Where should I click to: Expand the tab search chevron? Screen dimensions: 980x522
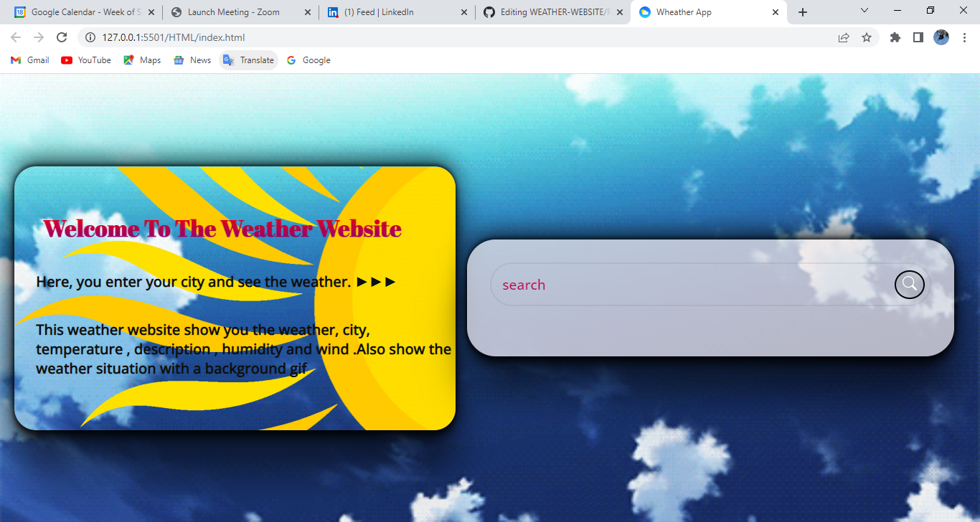(x=864, y=11)
